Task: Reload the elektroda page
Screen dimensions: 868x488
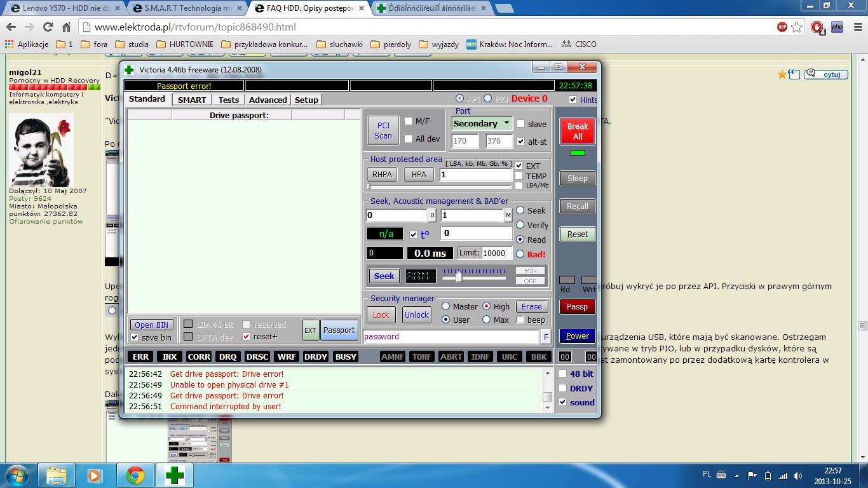Action: click(x=48, y=27)
